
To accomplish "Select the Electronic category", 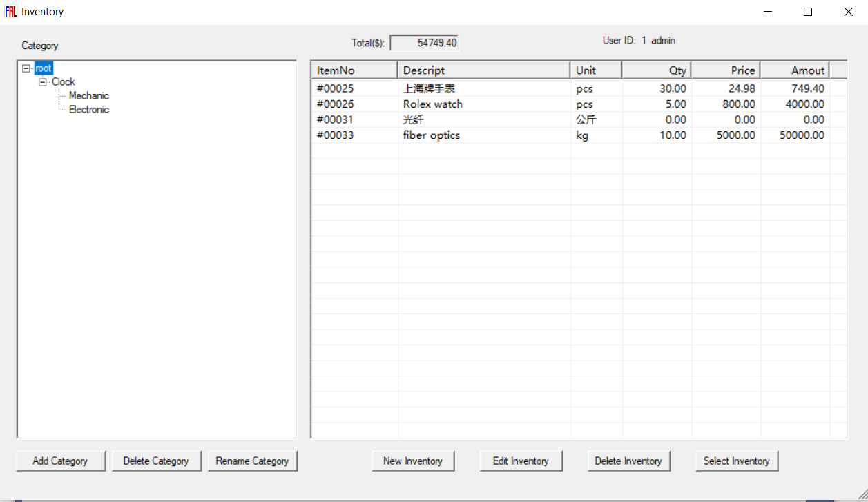I will 88,110.
